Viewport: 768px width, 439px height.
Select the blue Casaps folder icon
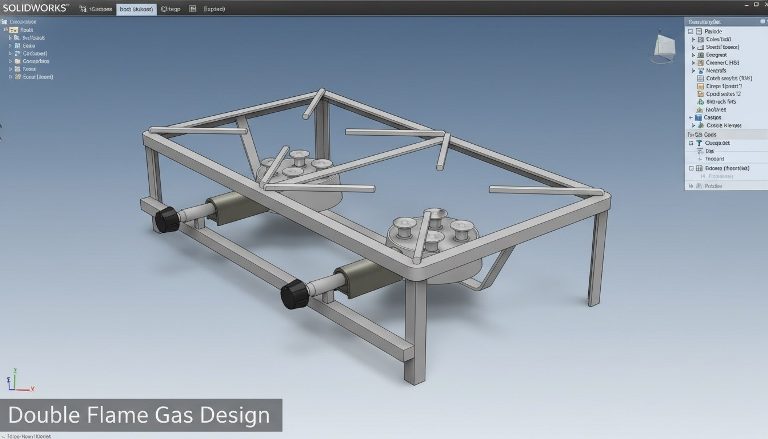[698, 116]
